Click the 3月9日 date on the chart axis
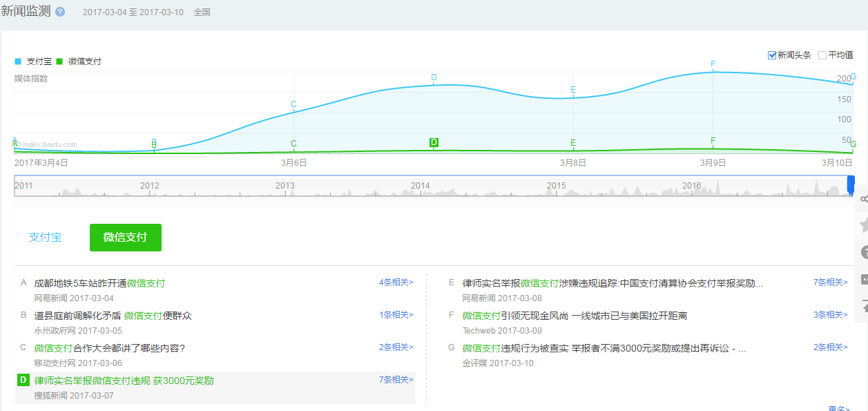This screenshot has height=411, width=868. [713, 163]
